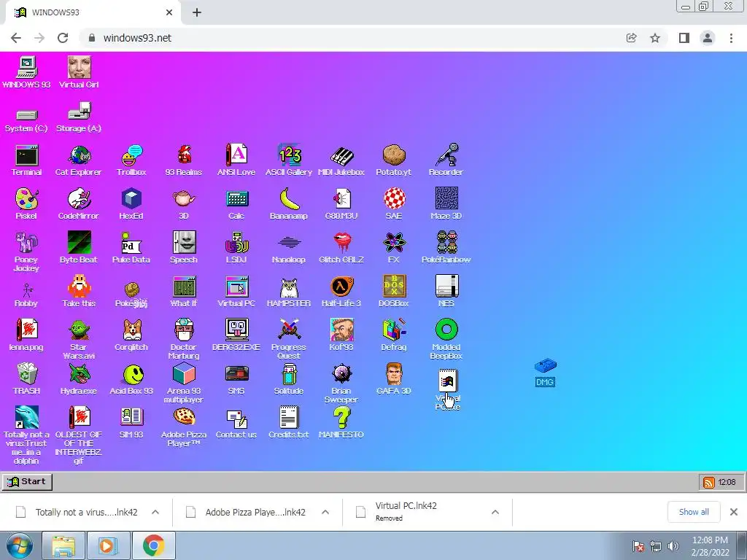Expand options for Totally not a virus download
Image resolution: width=747 pixels, height=560 pixels.
(x=155, y=512)
